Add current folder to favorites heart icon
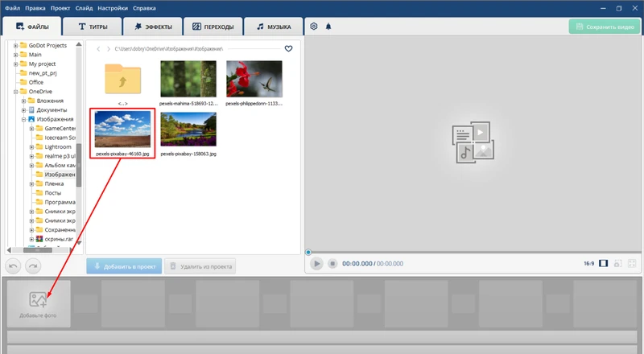The width and height of the screenshot is (644, 354). [289, 49]
